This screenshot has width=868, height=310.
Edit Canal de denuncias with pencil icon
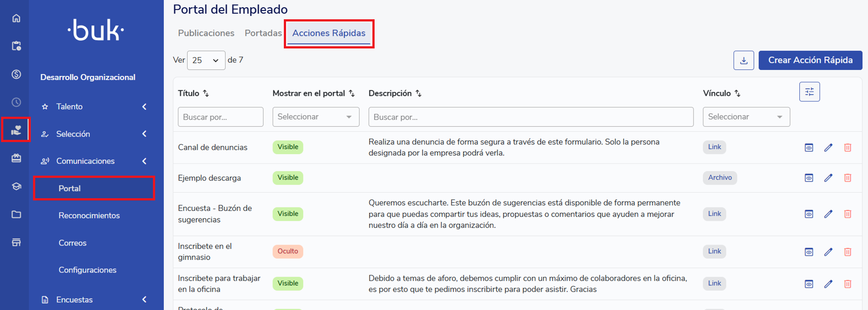[828, 148]
